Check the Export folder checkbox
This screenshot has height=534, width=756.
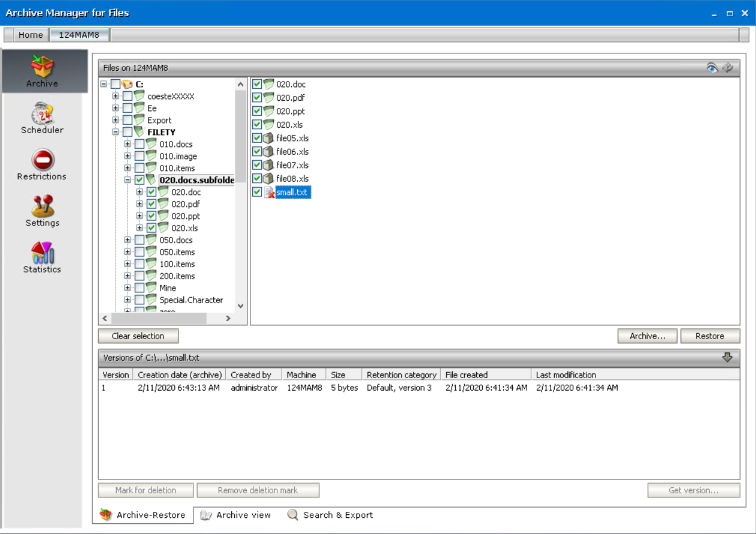click(126, 120)
